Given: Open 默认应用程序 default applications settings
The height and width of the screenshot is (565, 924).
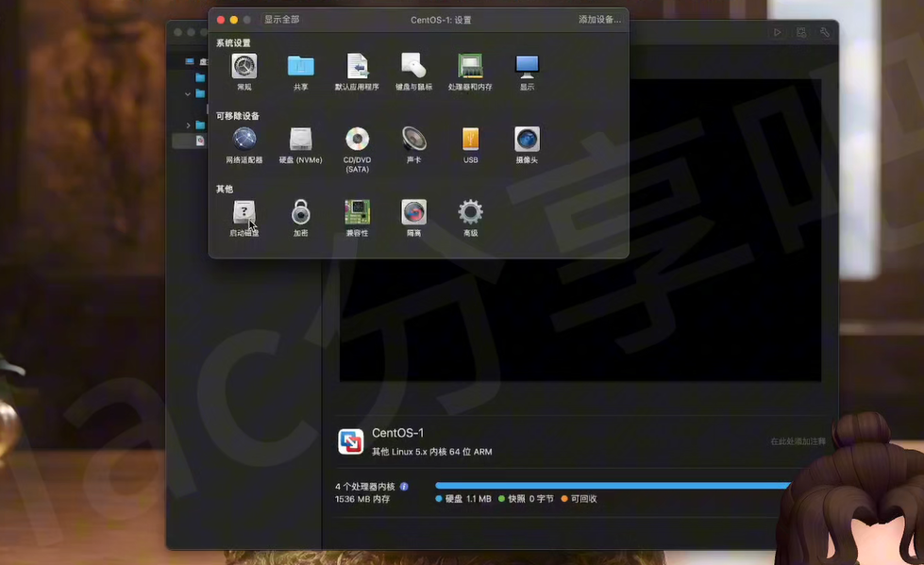Looking at the screenshot, I should 357,66.
